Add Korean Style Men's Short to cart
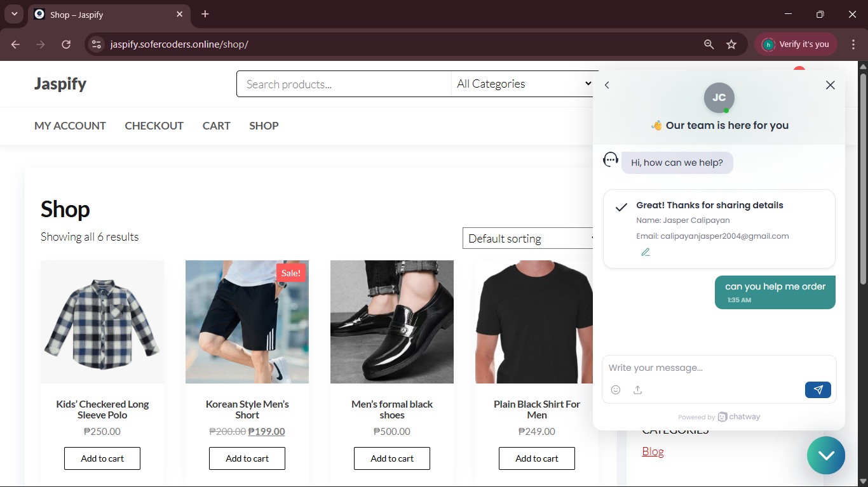 [x=247, y=458]
